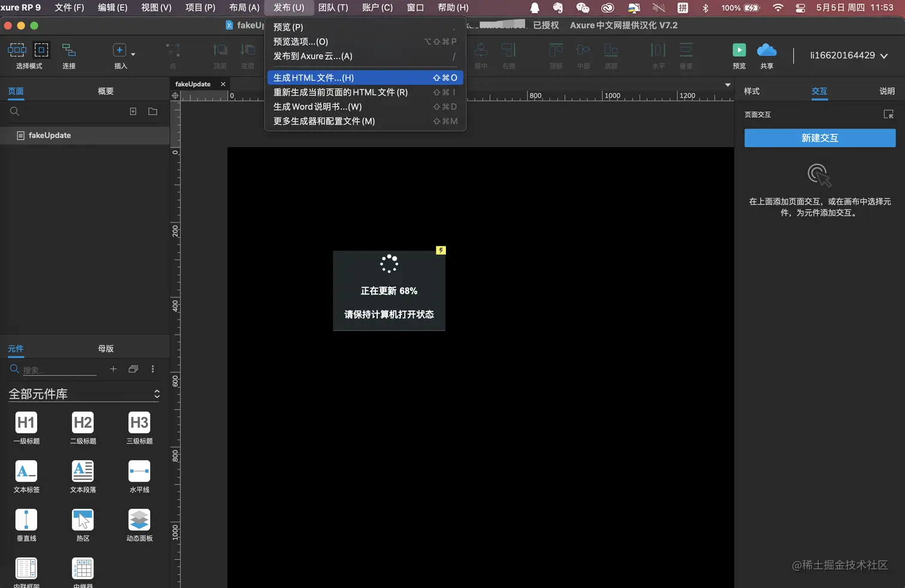Click the 顶部 align top icon

pyautogui.click(x=556, y=50)
